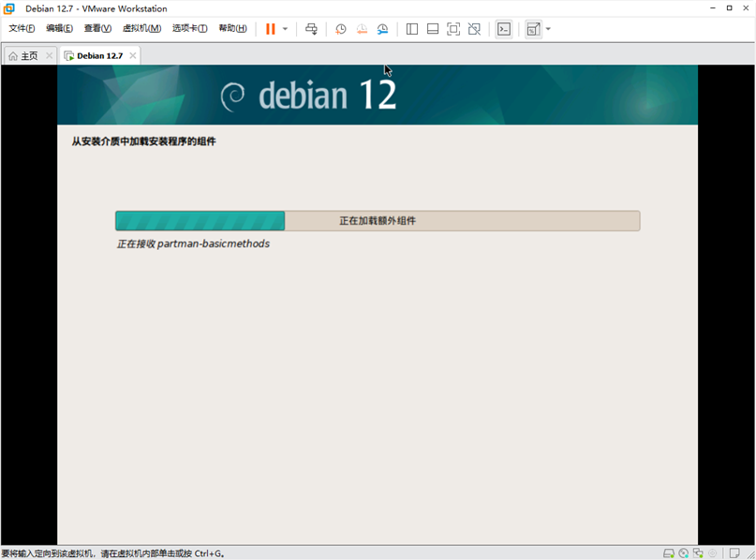This screenshot has height=560, width=756.
Task: Click the 正在加载额外组件 progress bar
Action: (x=378, y=221)
